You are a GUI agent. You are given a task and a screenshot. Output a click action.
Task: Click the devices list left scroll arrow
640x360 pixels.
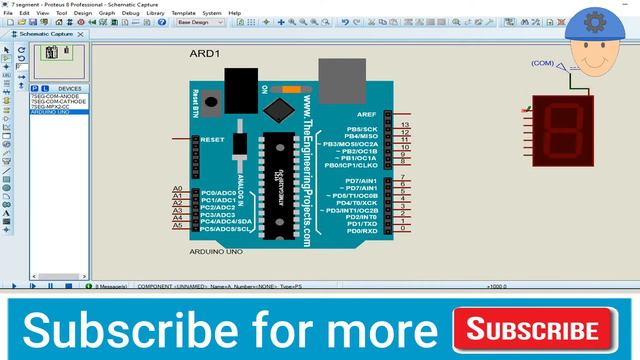click(34, 276)
